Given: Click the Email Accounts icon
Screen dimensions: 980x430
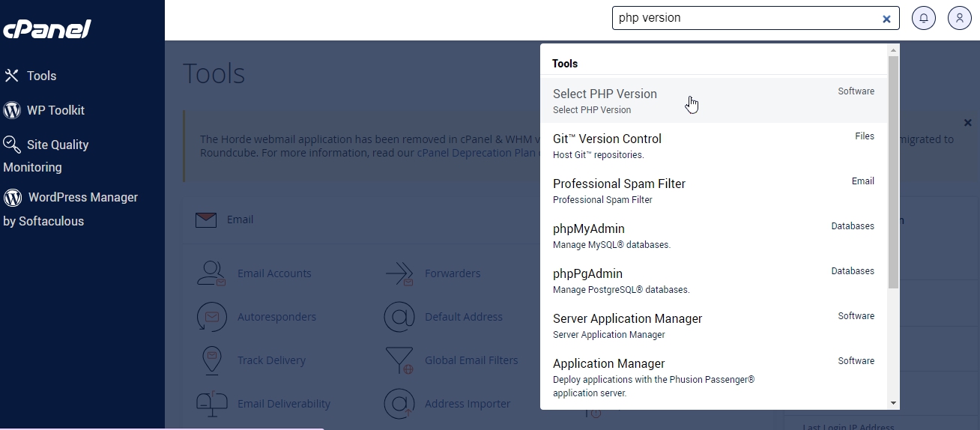Looking at the screenshot, I should coord(211,273).
